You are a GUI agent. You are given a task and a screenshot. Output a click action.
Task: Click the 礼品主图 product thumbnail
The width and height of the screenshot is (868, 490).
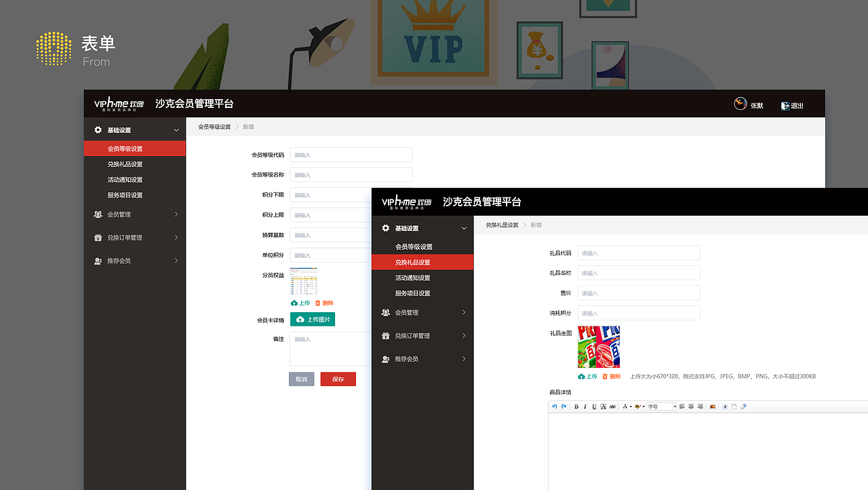coord(599,347)
